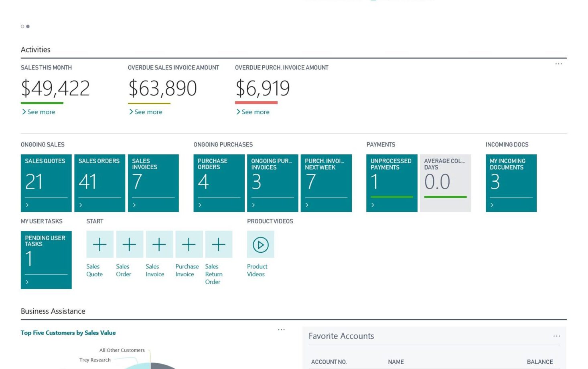Open the Sales Invoices tile showing 7

click(x=153, y=183)
